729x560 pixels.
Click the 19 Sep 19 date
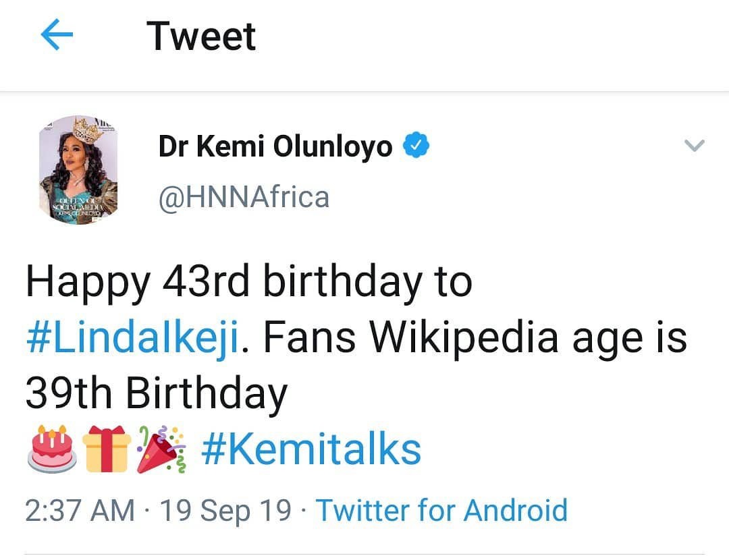[x=225, y=510]
